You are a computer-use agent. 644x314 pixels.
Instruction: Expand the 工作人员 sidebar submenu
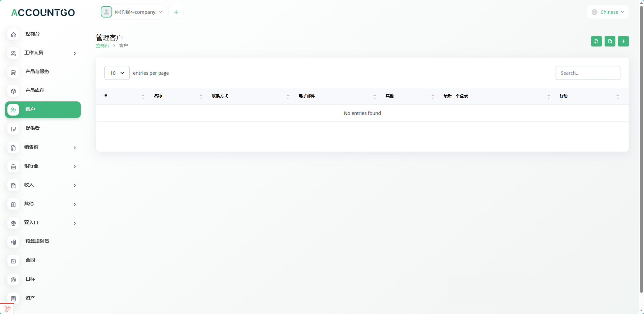tap(43, 53)
